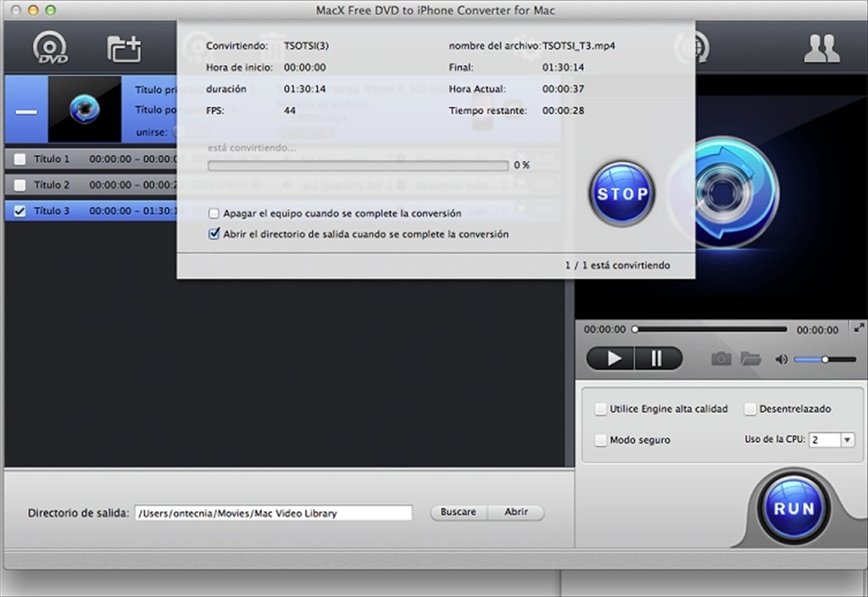The height and width of the screenshot is (597, 868).
Task: Click the window title 'MacX Free DVD to iPhone Converter for Mac'
Action: coord(435,10)
